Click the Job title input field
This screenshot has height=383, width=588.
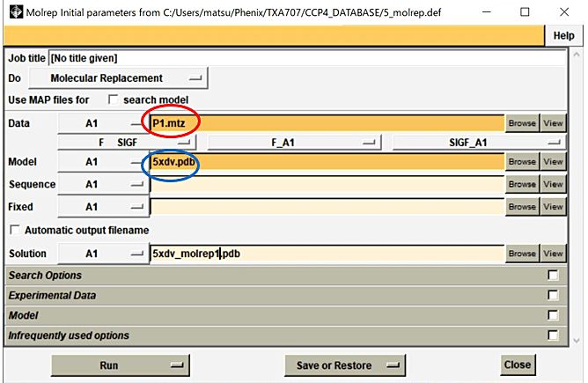(306, 58)
